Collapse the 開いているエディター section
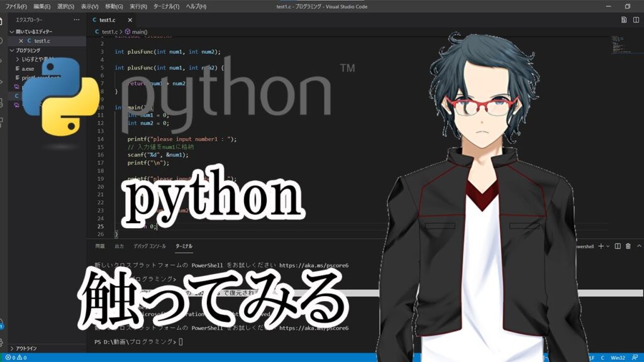 tap(11, 31)
